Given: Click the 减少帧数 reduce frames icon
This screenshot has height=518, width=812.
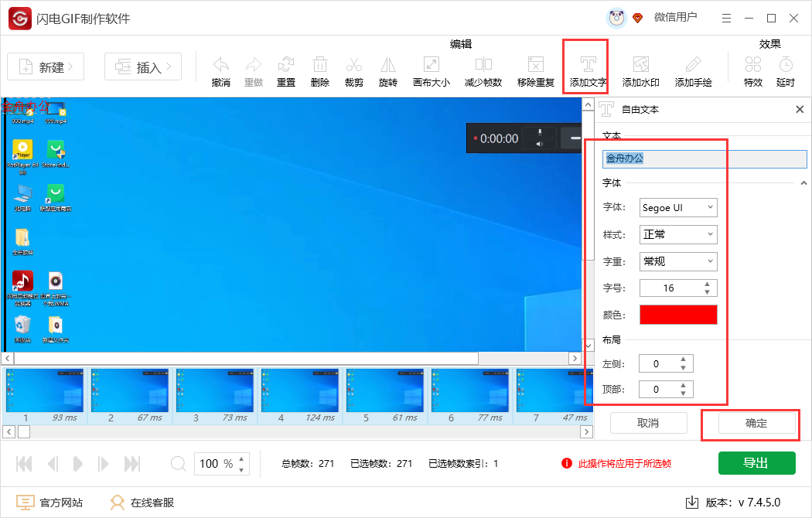Looking at the screenshot, I should point(483,65).
